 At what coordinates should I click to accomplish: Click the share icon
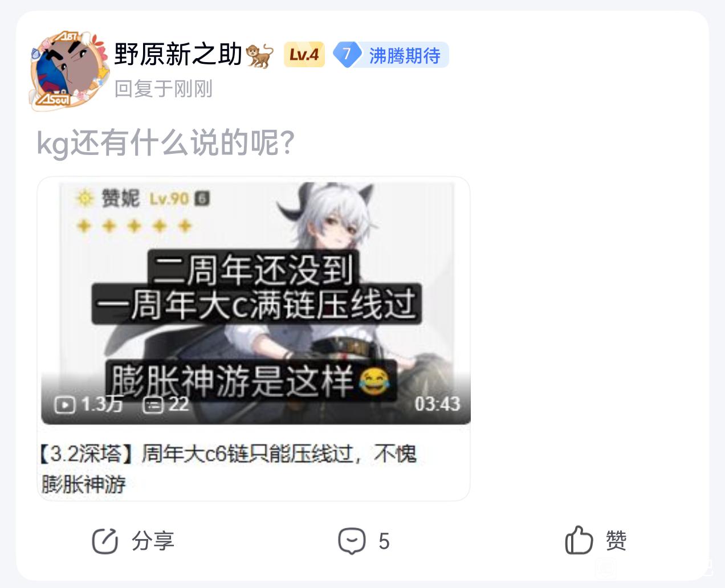(x=105, y=541)
